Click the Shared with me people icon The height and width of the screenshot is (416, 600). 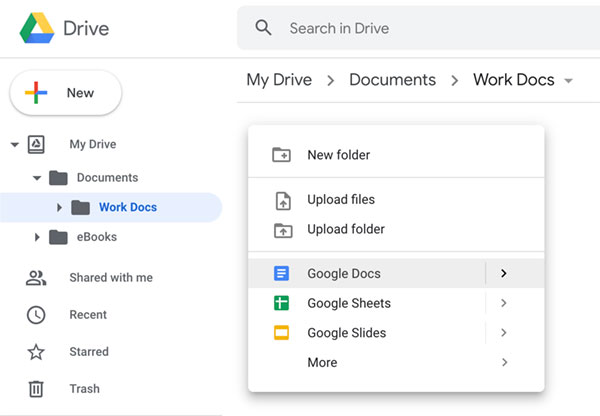coord(36,278)
